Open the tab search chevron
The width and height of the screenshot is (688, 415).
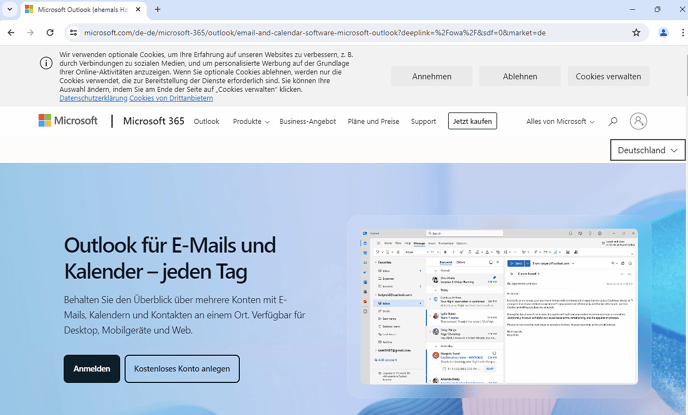point(11,9)
